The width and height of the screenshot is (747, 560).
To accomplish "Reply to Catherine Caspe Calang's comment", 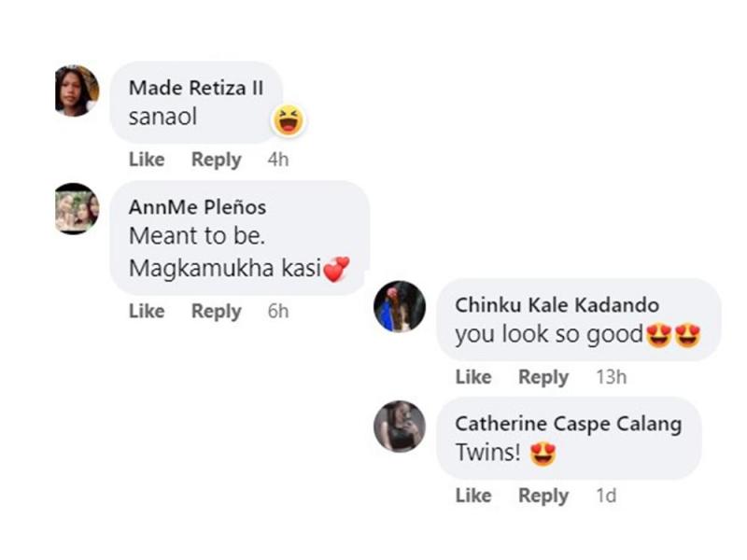I will 543,496.
